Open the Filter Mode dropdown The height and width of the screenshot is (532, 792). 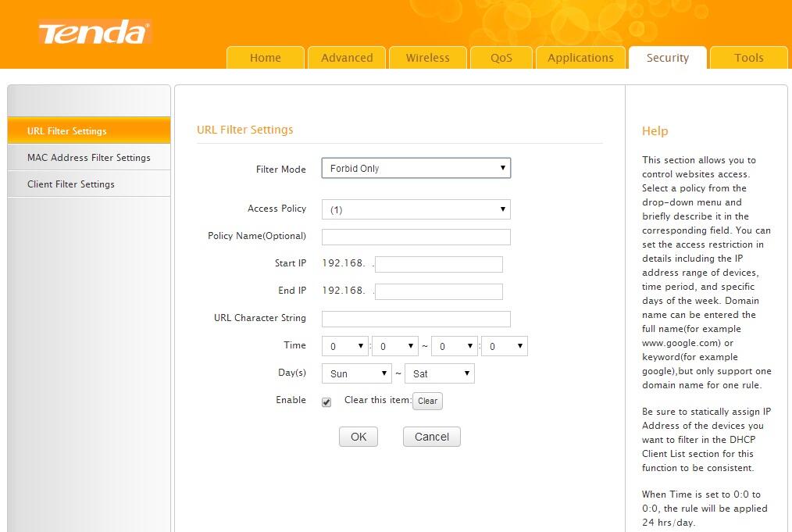(416, 168)
